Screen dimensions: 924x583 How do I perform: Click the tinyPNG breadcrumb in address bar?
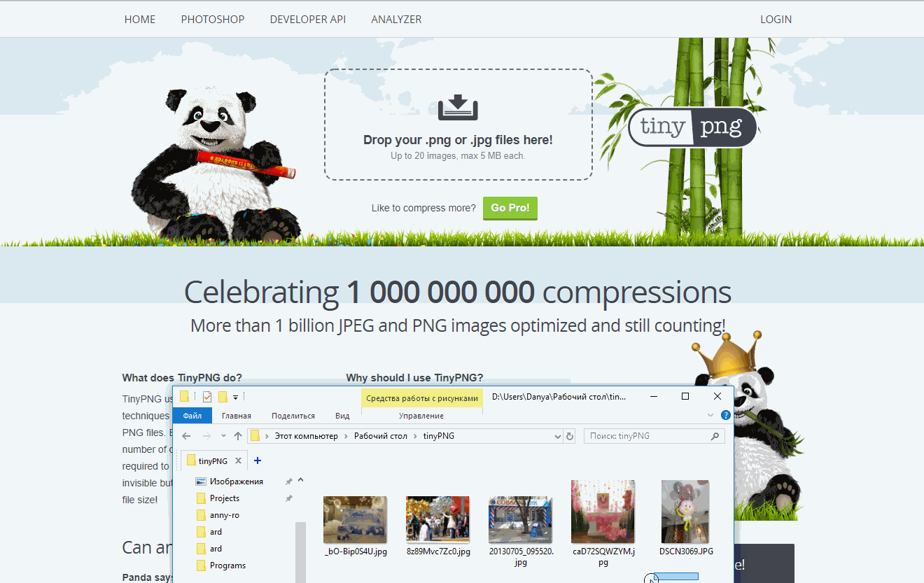coord(439,436)
